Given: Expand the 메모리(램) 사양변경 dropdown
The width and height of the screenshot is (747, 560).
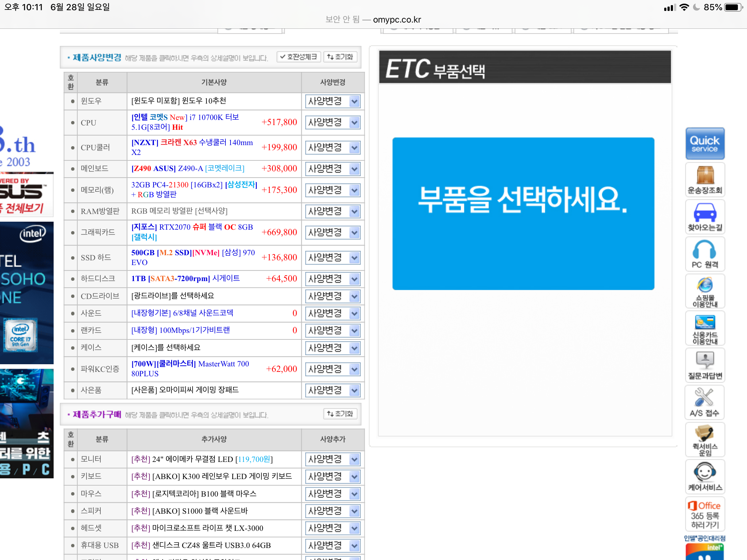Looking at the screenshot, I should (x=333, y=190).
